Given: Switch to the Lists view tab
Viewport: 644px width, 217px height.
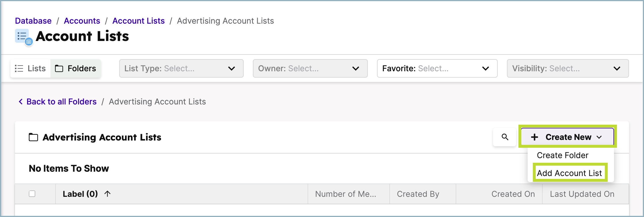Looking at the screenshot, I should (31, 68).
